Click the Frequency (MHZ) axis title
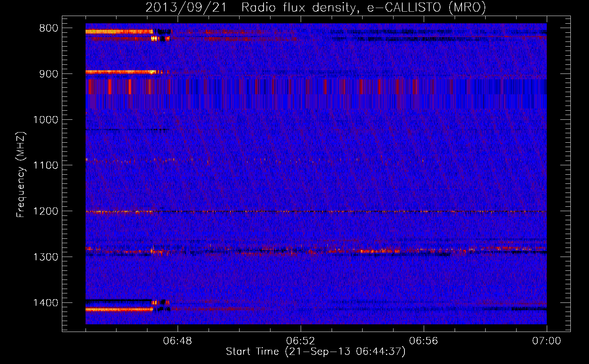The height and width of the screenshot is (364, 589). click(21, 175)
